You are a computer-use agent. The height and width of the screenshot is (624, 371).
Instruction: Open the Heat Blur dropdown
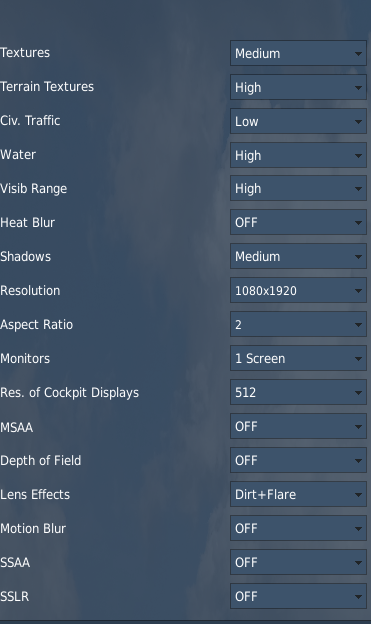pyautogui.click(x=298, y=222)
